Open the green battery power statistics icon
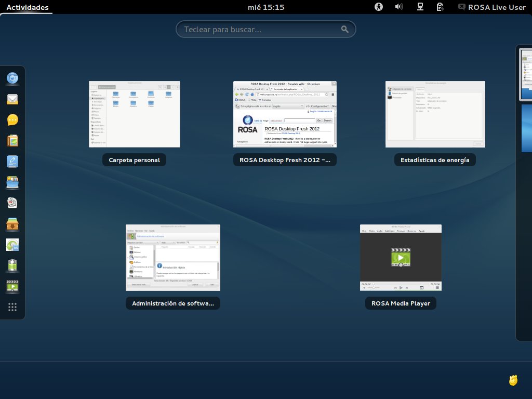 click(12, 265)
